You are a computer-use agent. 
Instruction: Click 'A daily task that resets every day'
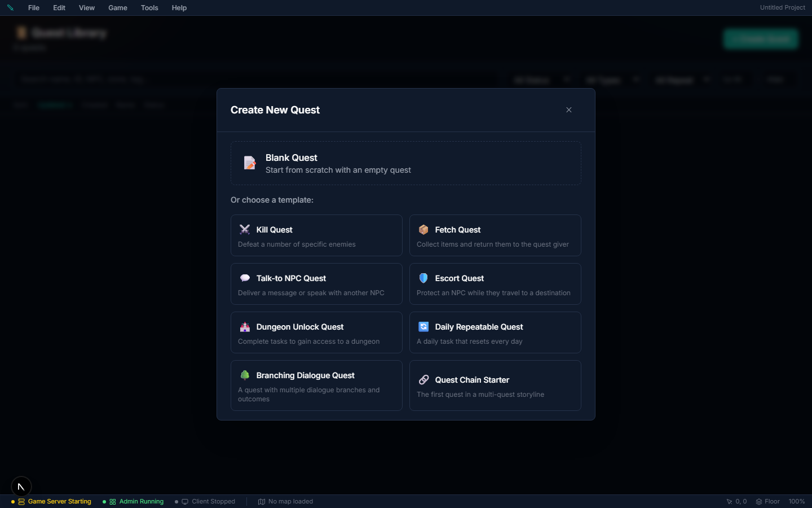tap(470, 341)
